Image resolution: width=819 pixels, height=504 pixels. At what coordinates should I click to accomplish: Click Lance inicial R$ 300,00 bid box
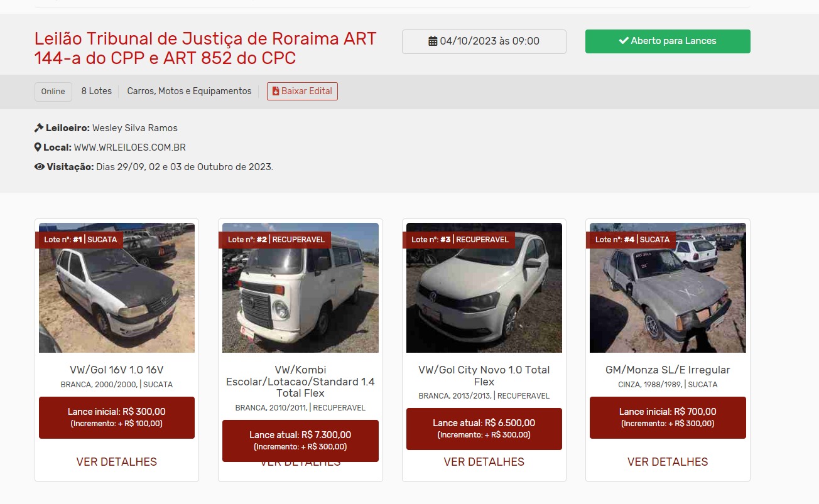[117, 417]
